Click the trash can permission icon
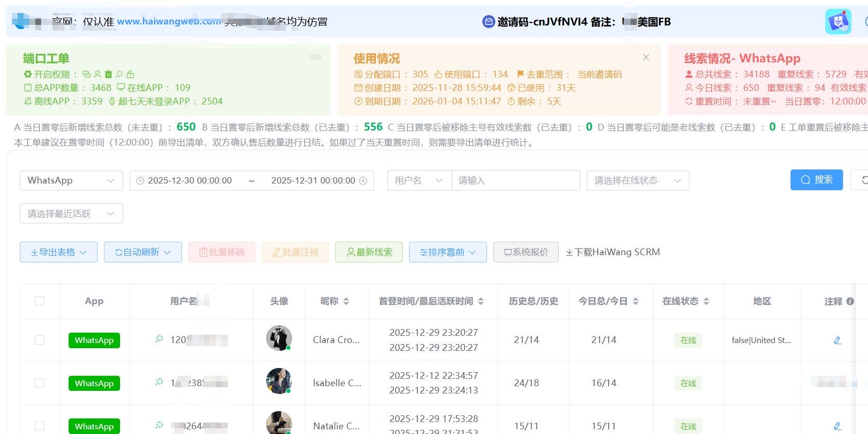 pos(108,74)
